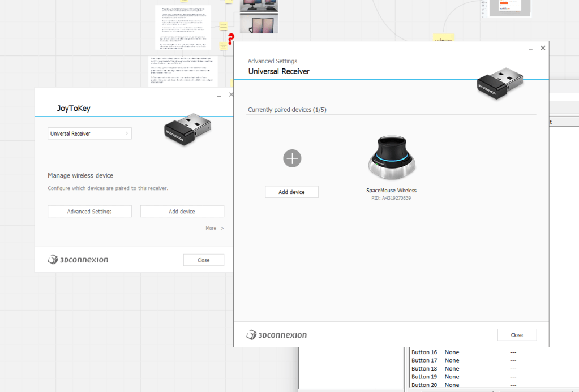The height and width of the screenshot is (392, 579).
Task: Click Add device in Manage wireless device
Action: [182, 211]
